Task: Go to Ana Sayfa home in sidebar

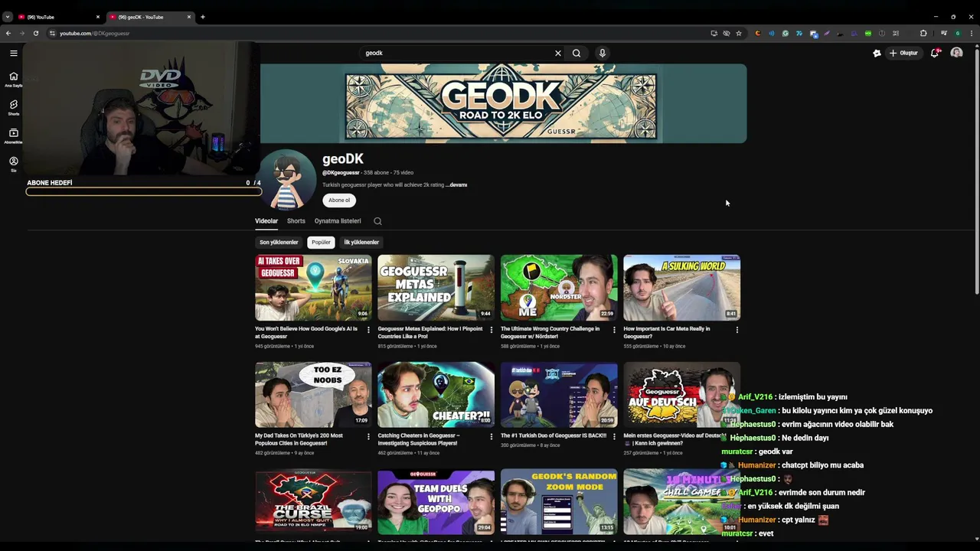Action: click(x=13, y=79)
